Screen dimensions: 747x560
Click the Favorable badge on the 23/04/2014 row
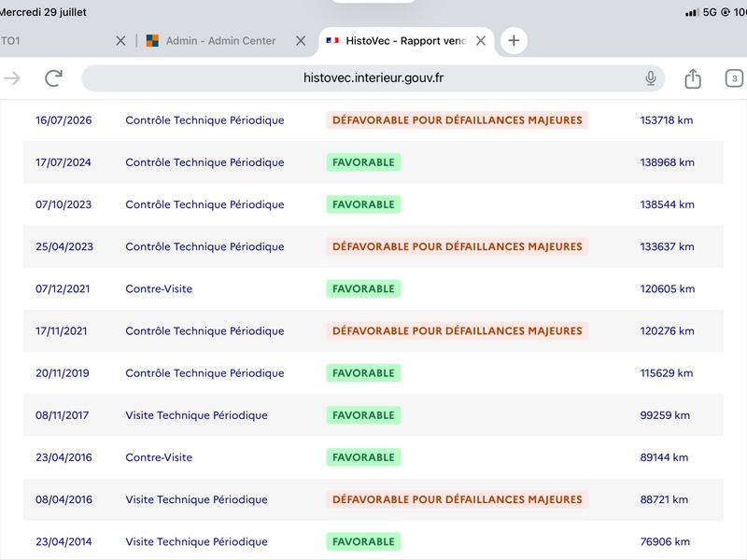(363, 542)
